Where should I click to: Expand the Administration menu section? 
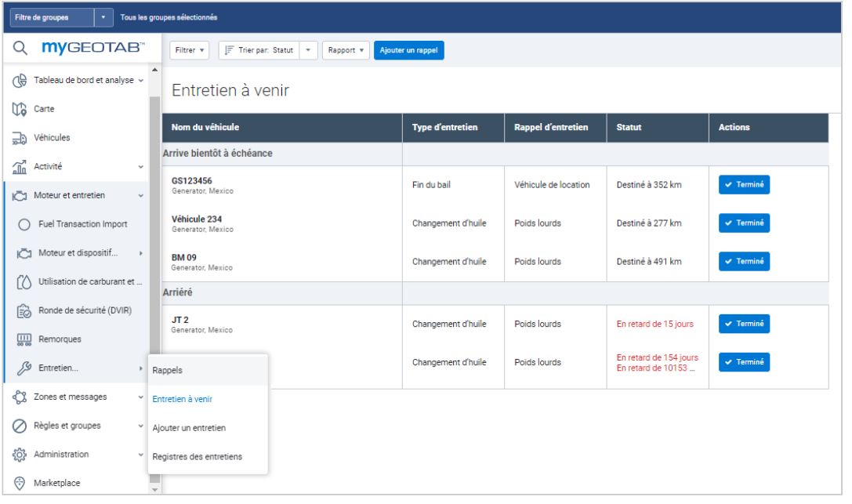140,455
